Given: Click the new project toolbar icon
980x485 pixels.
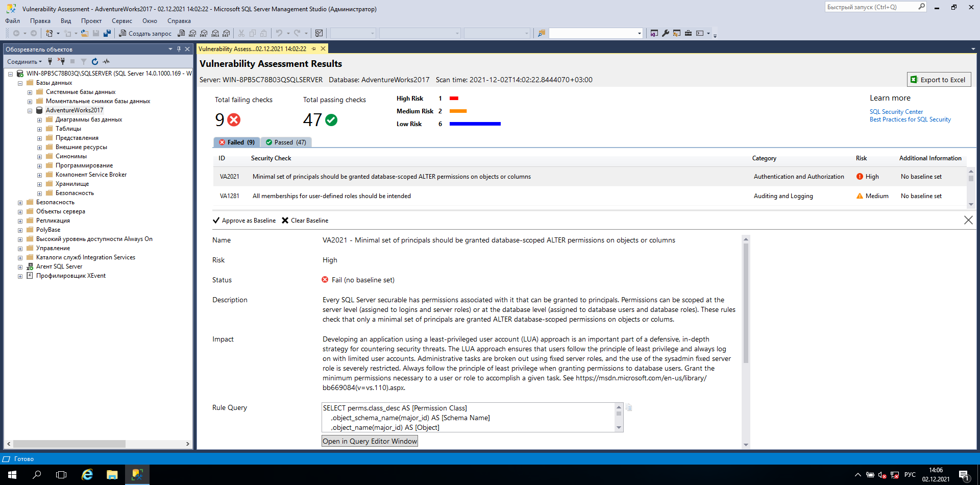Looking at the screenshot, I should [50, 33].
